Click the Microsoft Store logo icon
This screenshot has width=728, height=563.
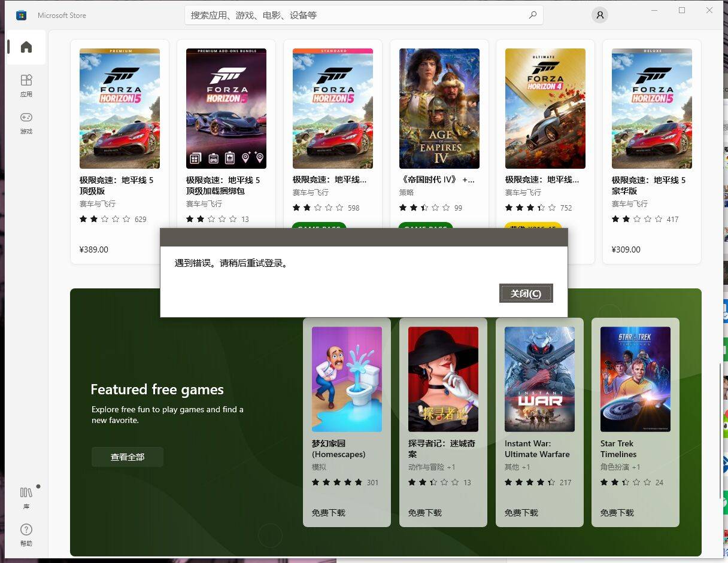point(21,15)
